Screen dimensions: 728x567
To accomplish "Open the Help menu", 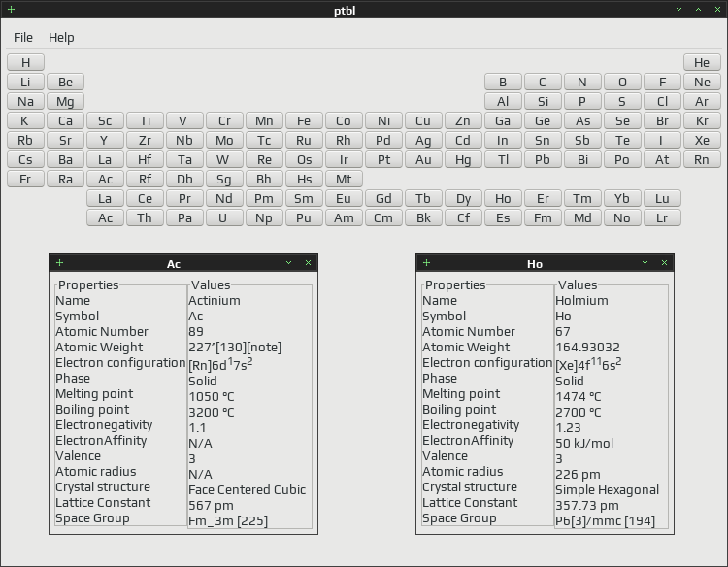I will pyautogui.click(x=61, y=37).
